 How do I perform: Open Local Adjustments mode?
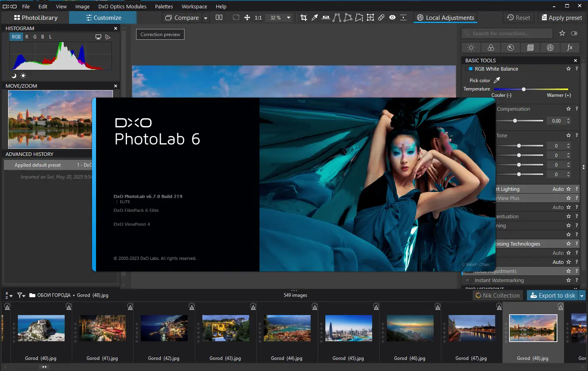(x=446, y=17)
